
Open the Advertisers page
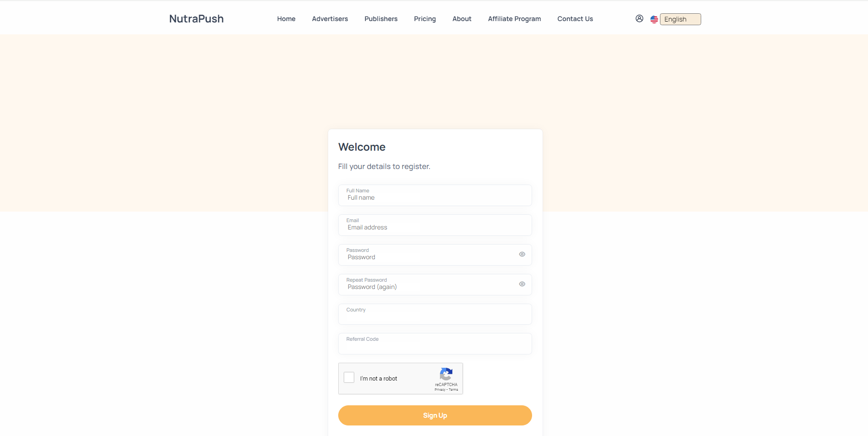click(x=330, y=19)
